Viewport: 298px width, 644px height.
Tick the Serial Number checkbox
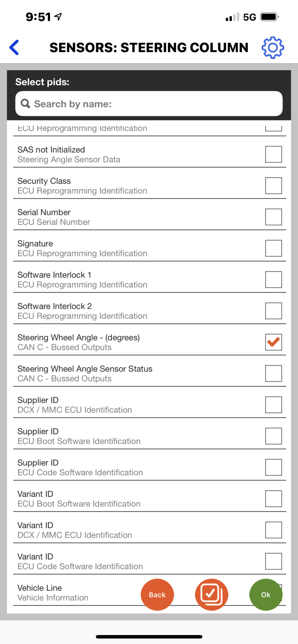[273, 217]
